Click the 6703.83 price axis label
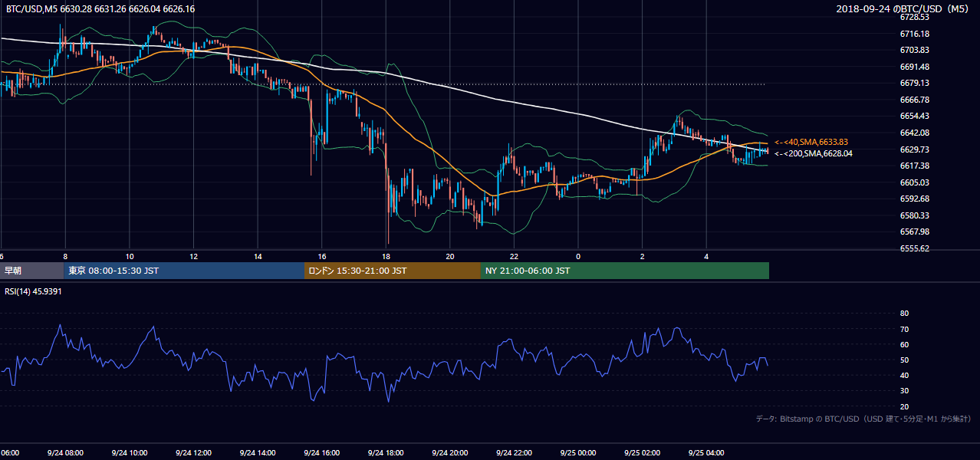The width and height of the screenshot is (980, 460). pyautogui.click(x=915, y=50)
